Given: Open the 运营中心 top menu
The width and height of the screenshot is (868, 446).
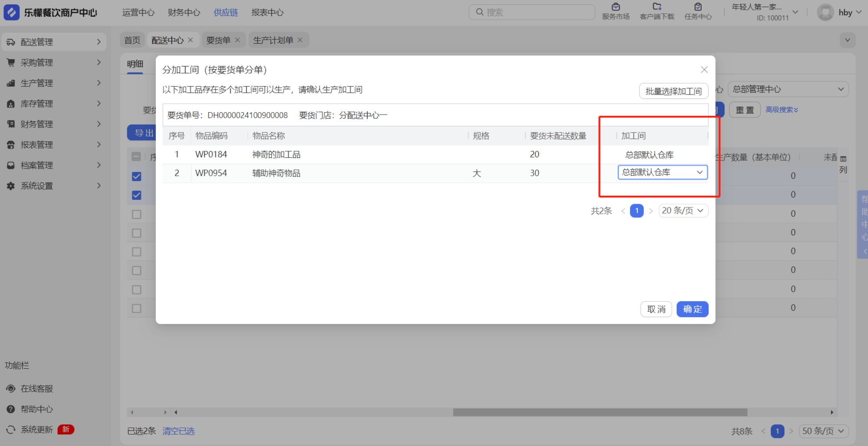Looking at the screenshot, I should 138,12.
